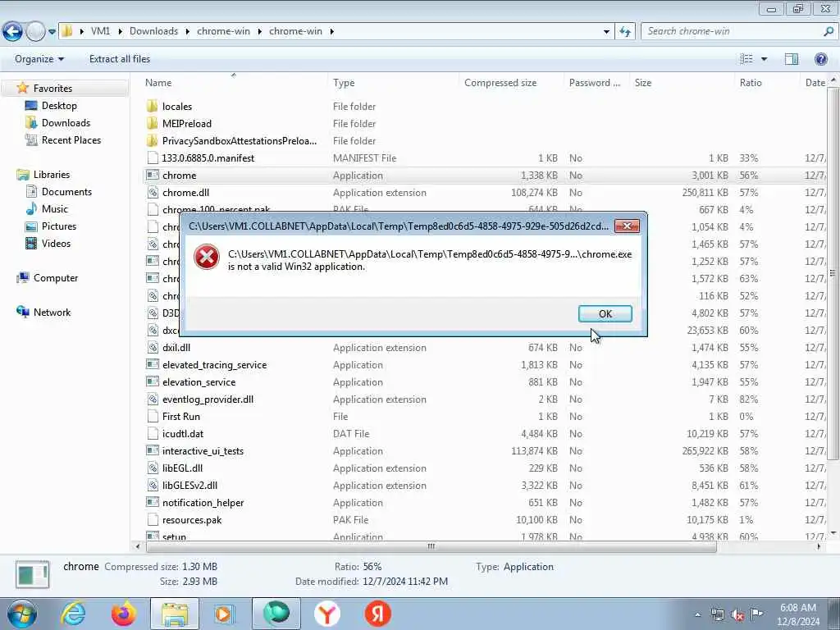Click the volume icon in system tray
Screen dimensions: 840x630
tap(737, 615)
